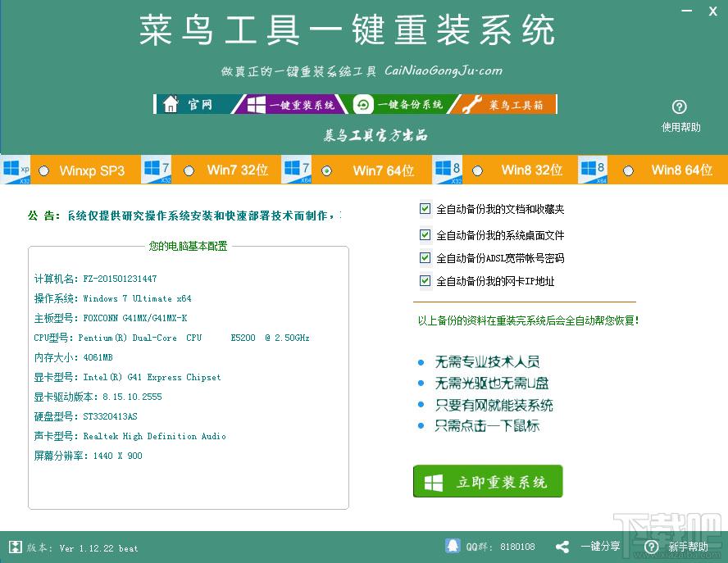
Task: Click the 使用帮助 question mark icon
Action: [x=680, y=107]
